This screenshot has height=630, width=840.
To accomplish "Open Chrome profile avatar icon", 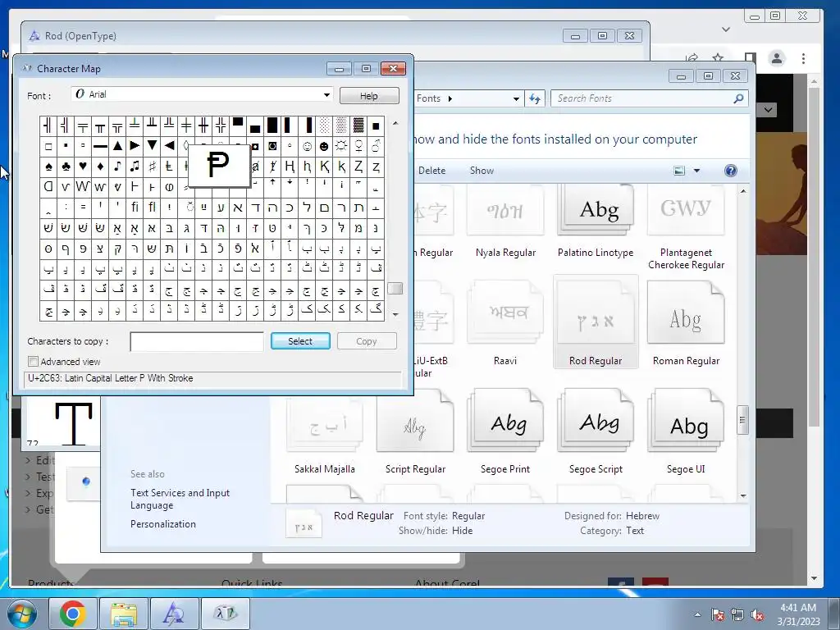I will tap(776, 58).
